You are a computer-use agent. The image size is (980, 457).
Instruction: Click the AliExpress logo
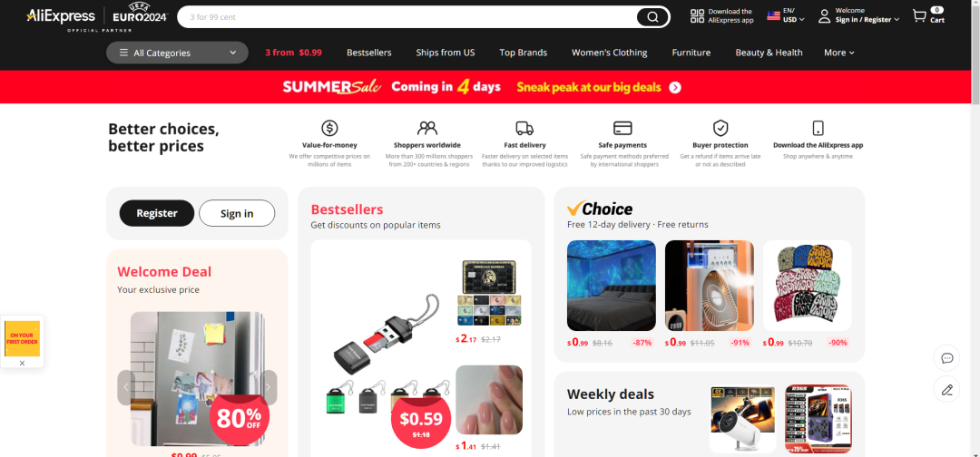[61, 15]
